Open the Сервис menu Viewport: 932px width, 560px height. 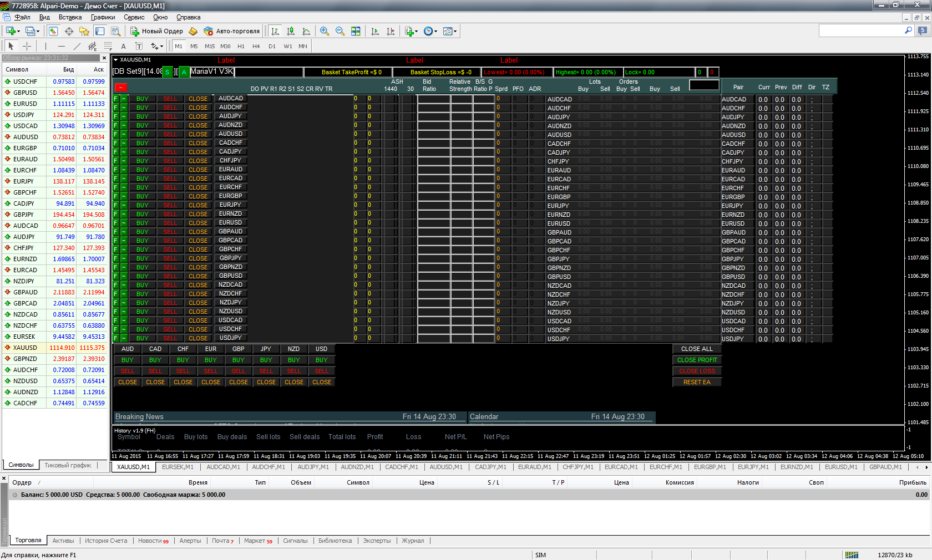coord(134,17)
